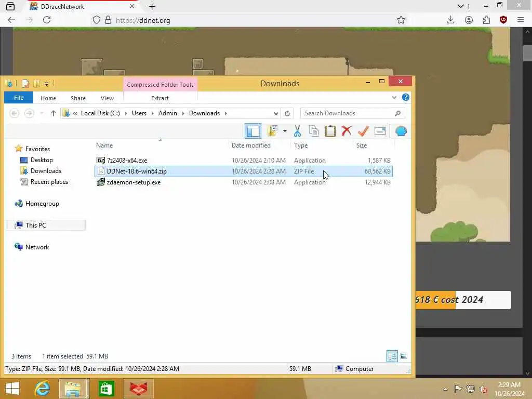Open Explorer help via question mark icon
The image size is (532, 399).
405,97
